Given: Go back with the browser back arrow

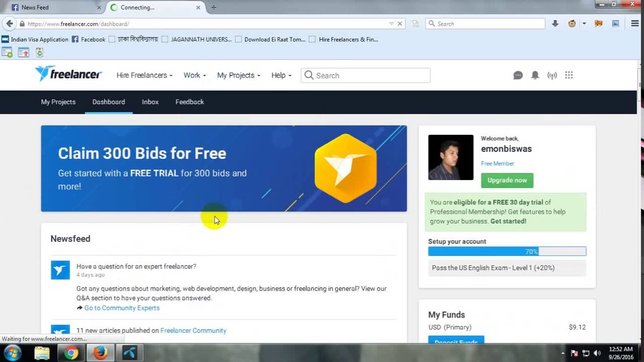Looking at the screenshot, I should [x=9, y=24].
